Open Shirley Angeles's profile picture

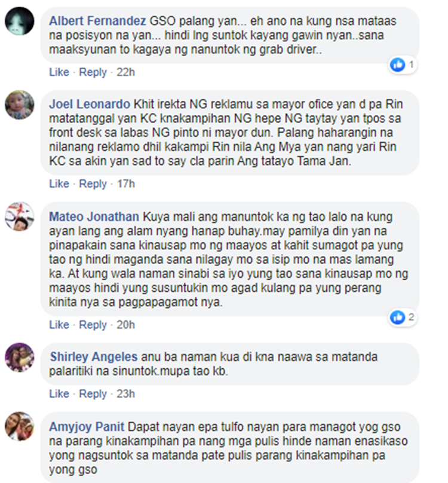point(19,357)
